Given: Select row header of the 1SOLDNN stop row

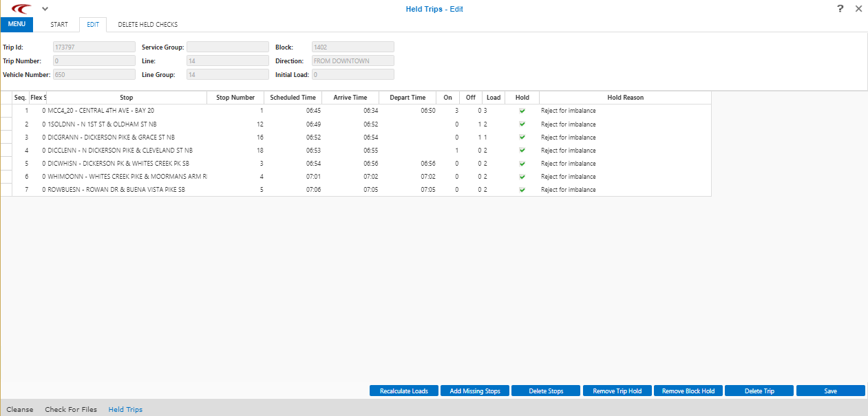Looking at the screenshot, I should pyautogui.click(x=6, y=124).
